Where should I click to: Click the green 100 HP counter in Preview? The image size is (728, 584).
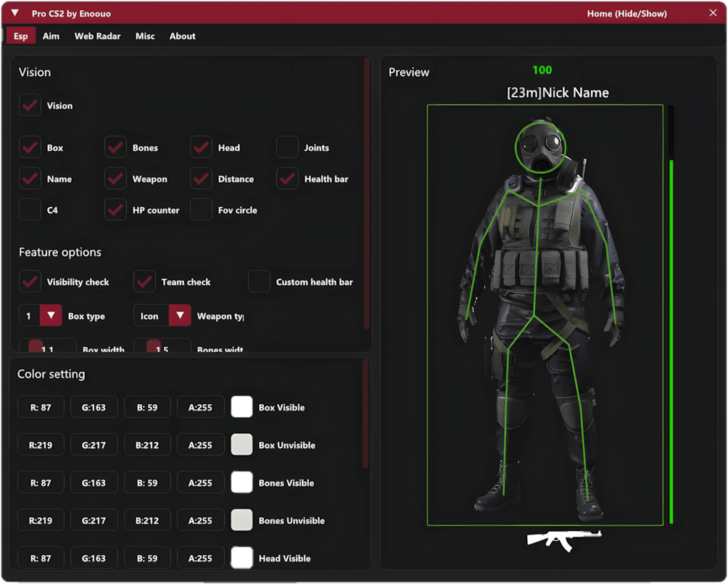(x=542, y=70)
